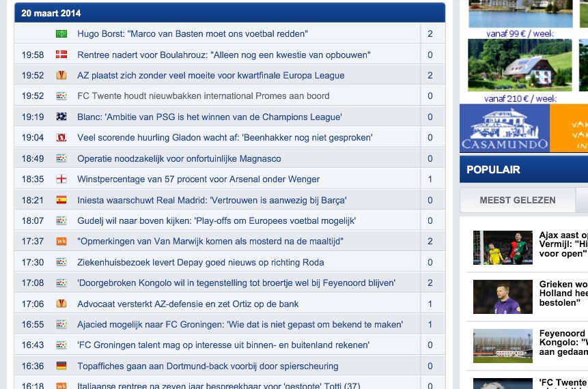The image size is (588, 389).
Task: Click the POPULAIR section header
Action: tap(524, 169)
